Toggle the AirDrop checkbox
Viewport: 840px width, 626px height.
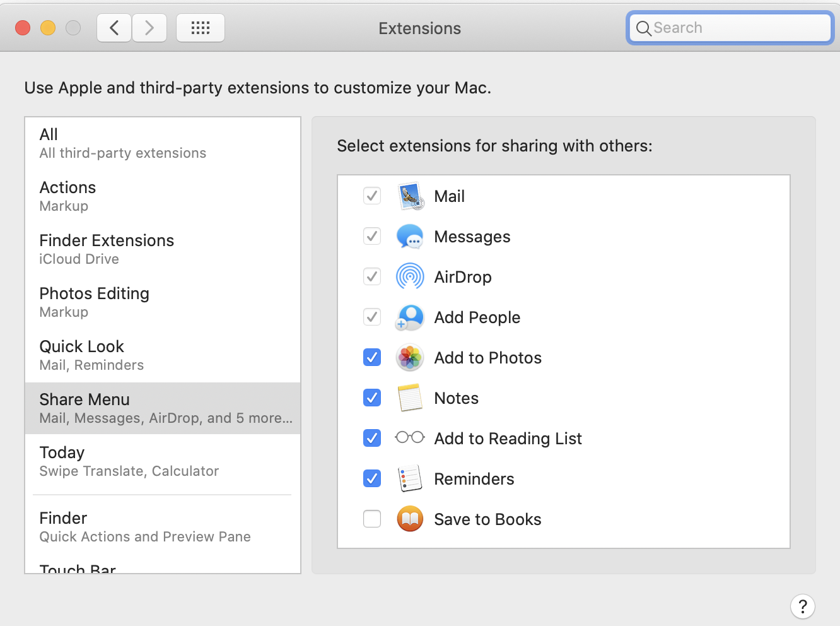(x=372, y=276)
